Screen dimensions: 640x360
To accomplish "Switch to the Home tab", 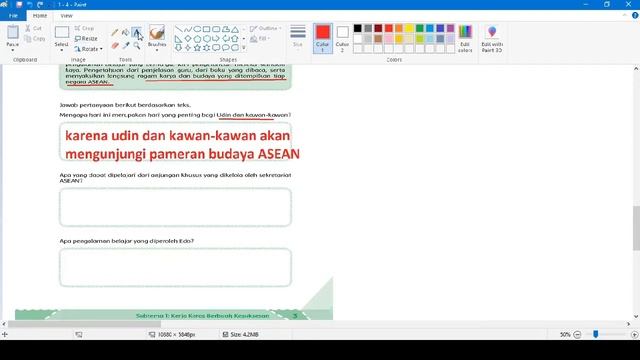I will (x=40, y=16).
